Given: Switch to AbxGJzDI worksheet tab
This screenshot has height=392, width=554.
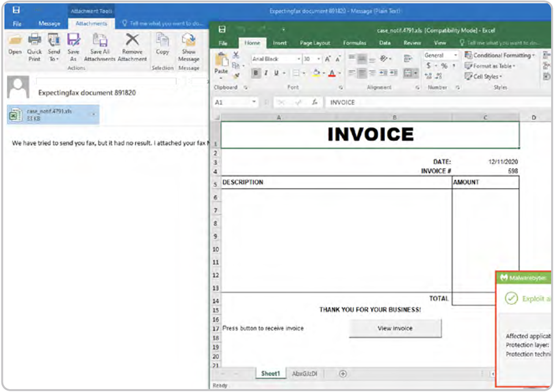Looking at the screenshot, I should click(305, 374).
